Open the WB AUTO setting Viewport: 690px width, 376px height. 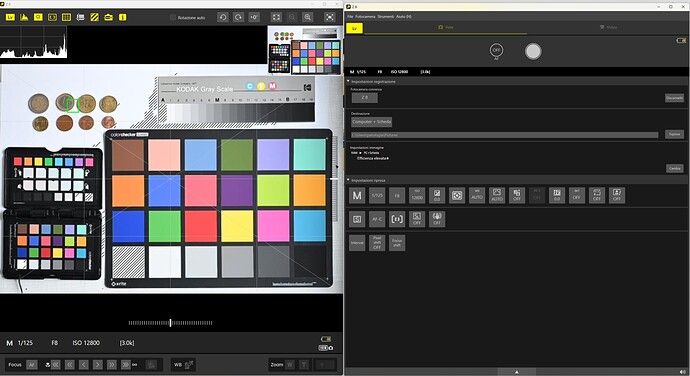(477, 195)
